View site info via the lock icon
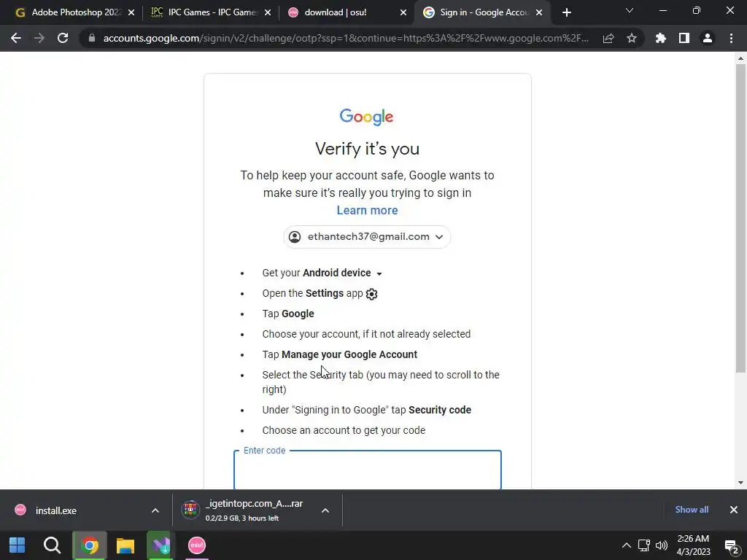 click(x=92, y=38)
